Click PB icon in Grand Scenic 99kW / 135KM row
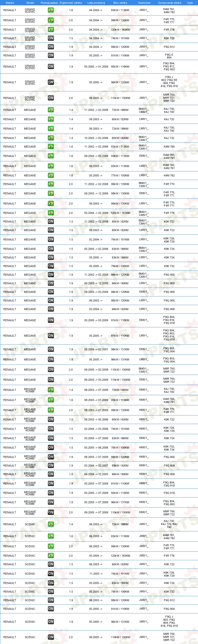The height and width of the screenshot is (644, 198). pyautogui.click(x=51, y=21)
